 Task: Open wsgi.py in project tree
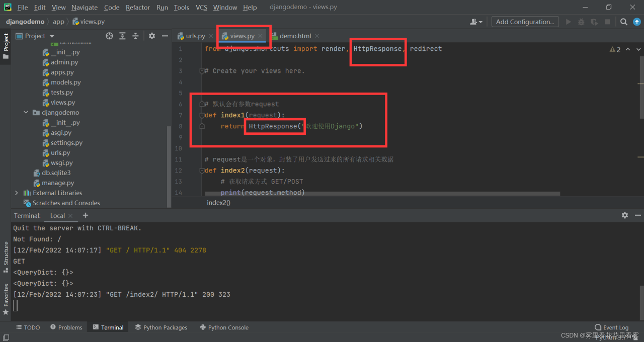pos(61,163)
